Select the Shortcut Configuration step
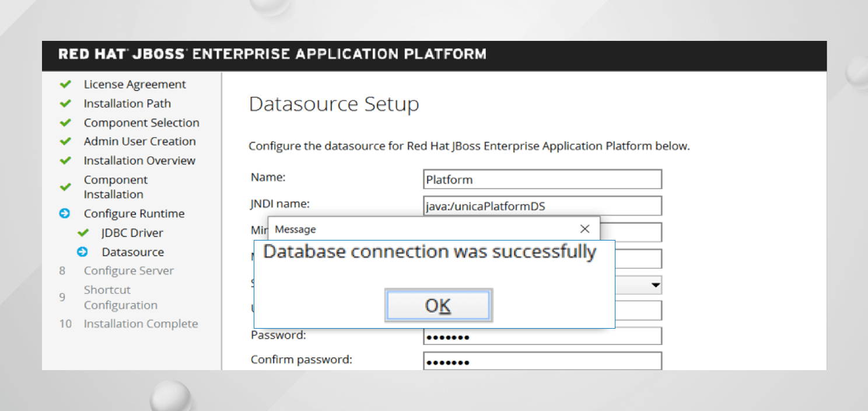The image size is (868, 411). (120, 297)
